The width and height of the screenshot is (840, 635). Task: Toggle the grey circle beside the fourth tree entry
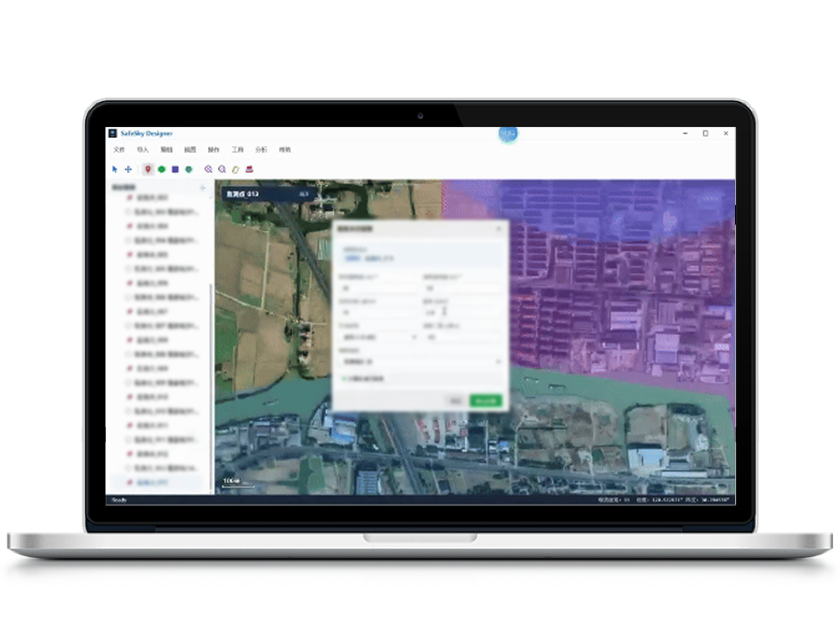click(128, 240)
